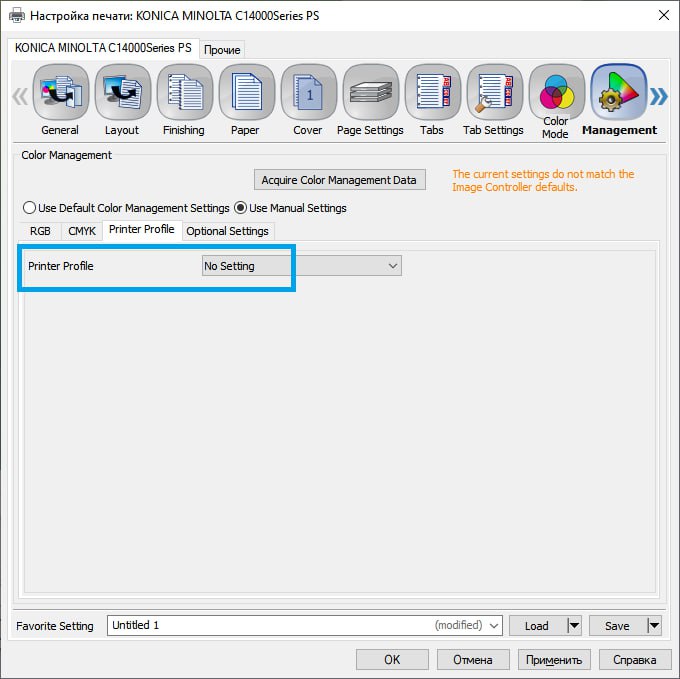Image resolution: width=680 pixels, height=679 pixels.
Task: Open the Tabs settings icon
Action: [433, 92]
